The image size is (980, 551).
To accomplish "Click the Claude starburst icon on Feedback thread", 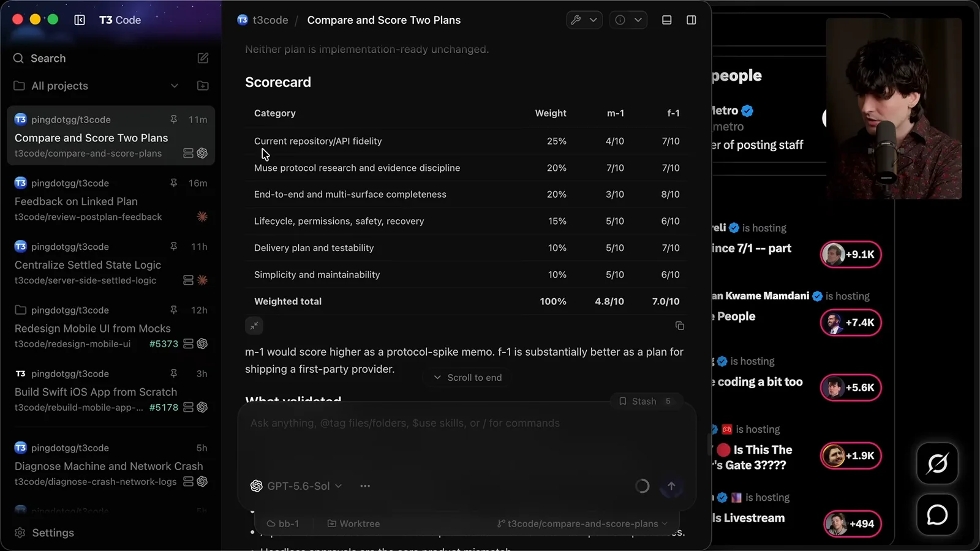I will pos(202,217).
